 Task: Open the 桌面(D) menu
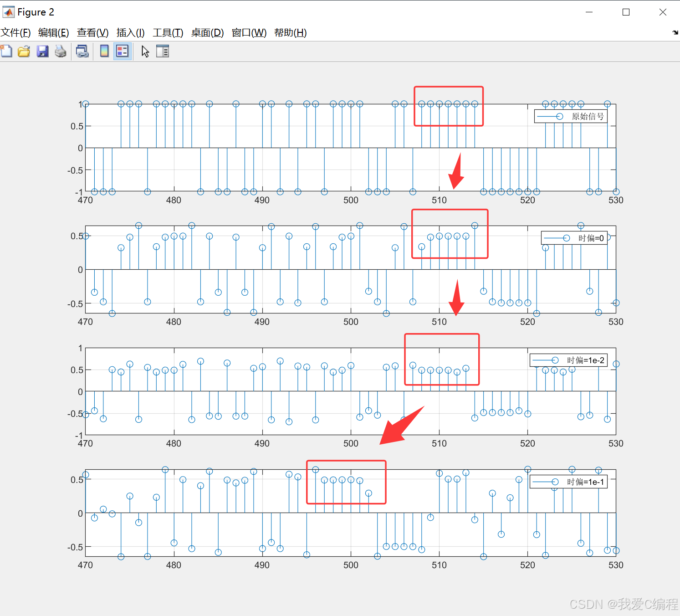(208, 33)
